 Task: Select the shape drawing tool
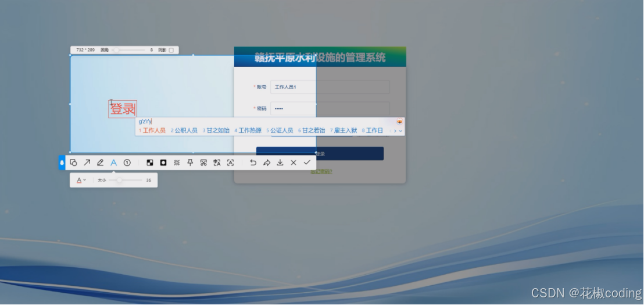(73, 163)
